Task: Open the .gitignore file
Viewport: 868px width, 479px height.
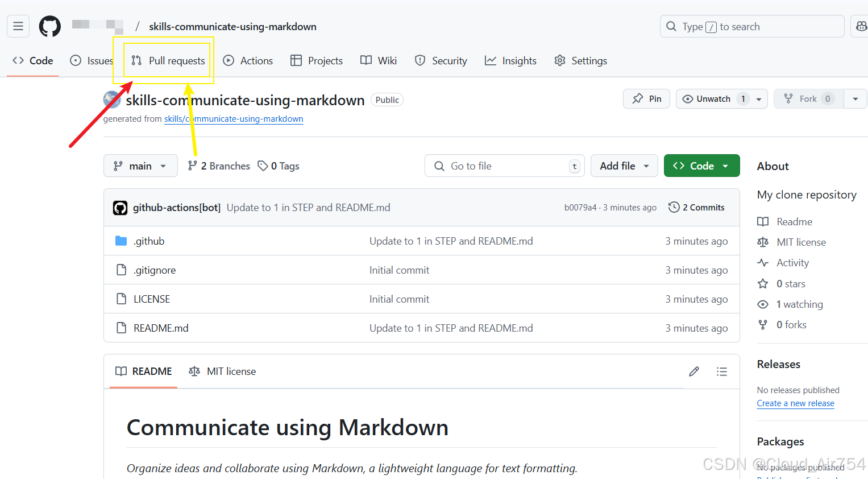Action: (x=155, y=270)
